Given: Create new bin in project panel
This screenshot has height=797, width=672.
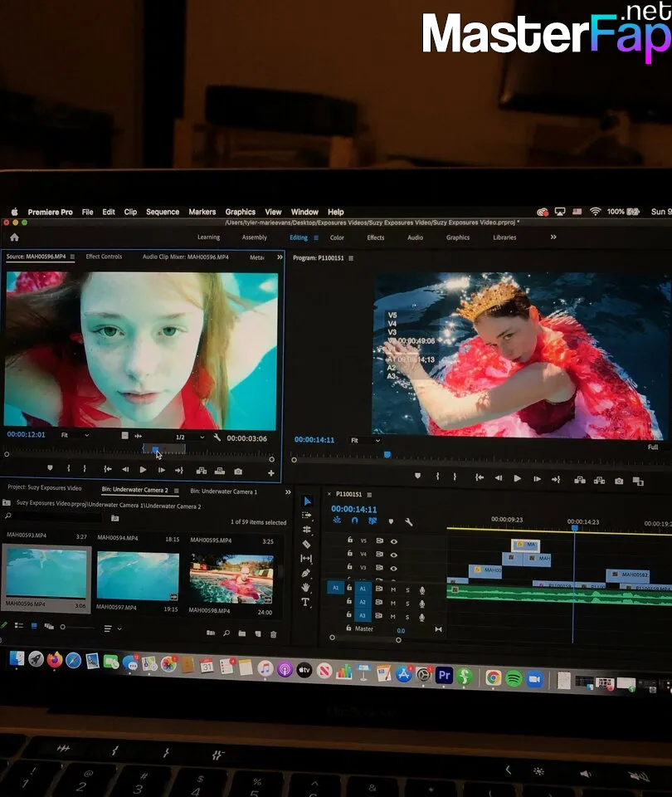Looking at the screenshot, I should coord(241,633).
